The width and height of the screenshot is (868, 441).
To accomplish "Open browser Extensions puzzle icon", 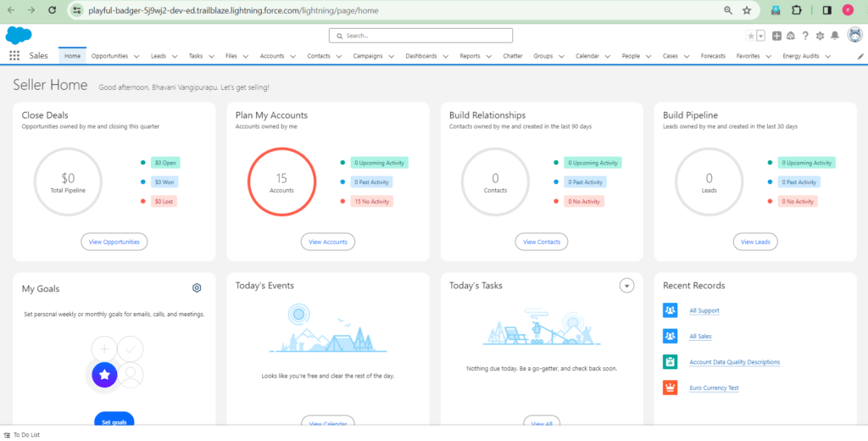I will (x=797, y=10).
